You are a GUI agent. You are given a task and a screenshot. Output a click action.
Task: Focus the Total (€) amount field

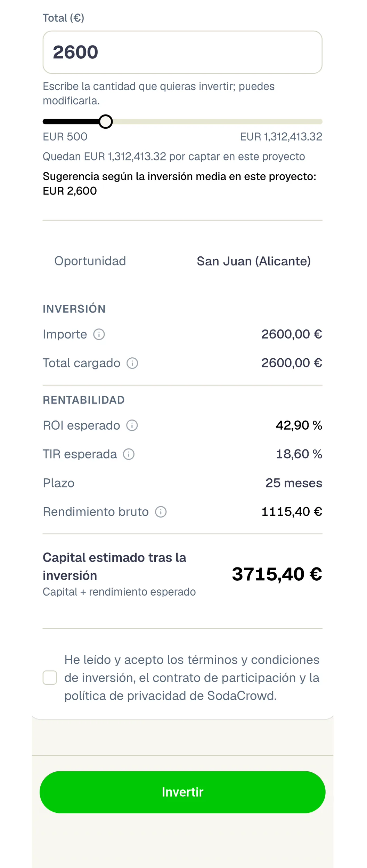pyautogui.click(x=182, y=52)
